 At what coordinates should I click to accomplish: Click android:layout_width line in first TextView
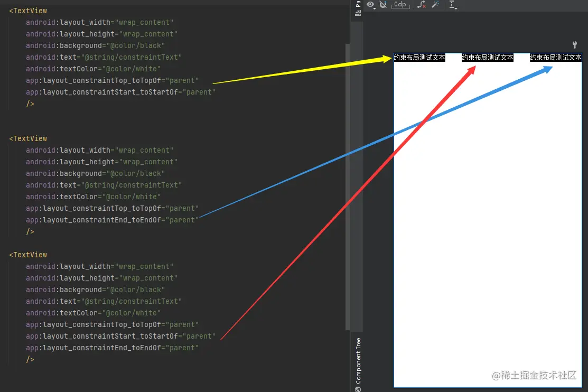(100, 23)
